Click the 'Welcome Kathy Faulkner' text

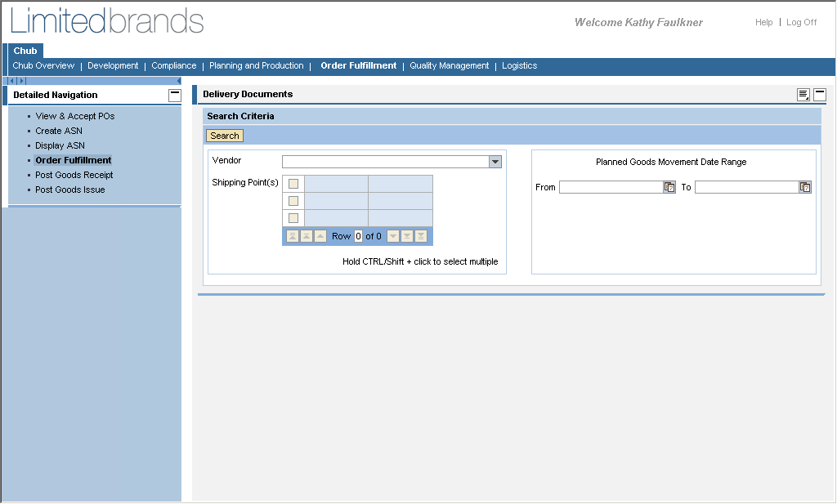[638, 22]
